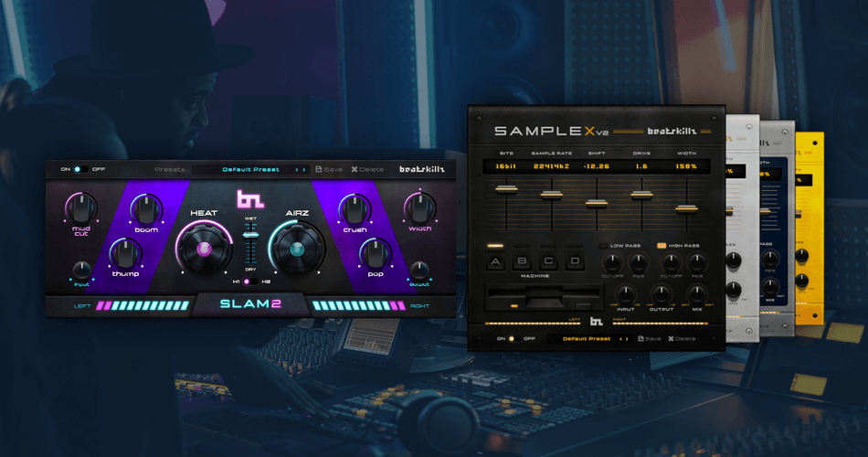This screenshot has height=457, width=868.
Task: Click Delete in the SampleX preset bar
Action: pos(682,338)
